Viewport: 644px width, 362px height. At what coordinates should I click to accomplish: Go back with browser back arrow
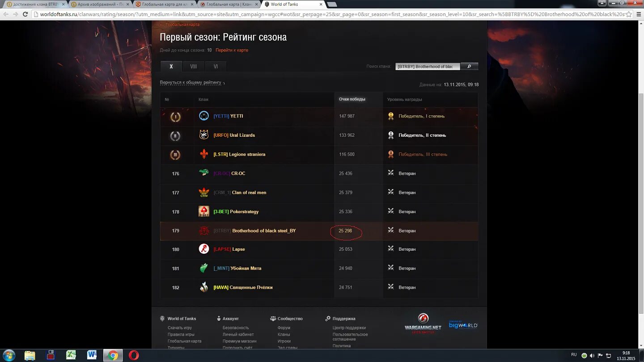point(5,14)
